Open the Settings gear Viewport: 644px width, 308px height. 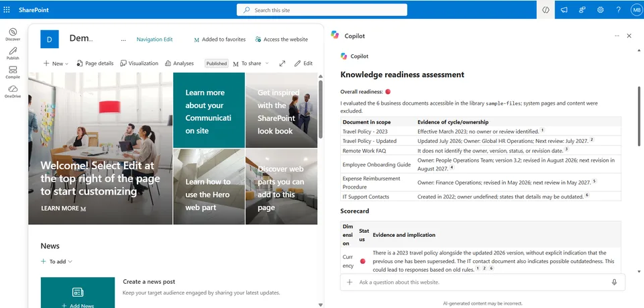coord(600,10)
